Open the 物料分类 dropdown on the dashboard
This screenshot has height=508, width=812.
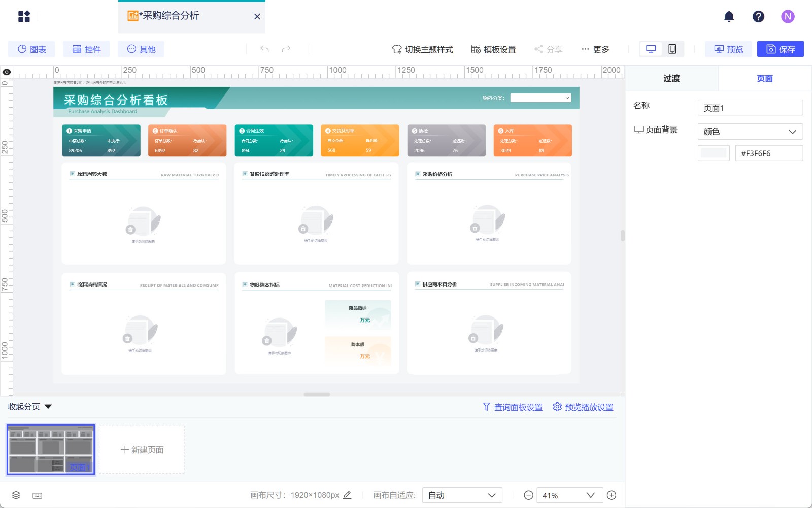click(540, 98)
